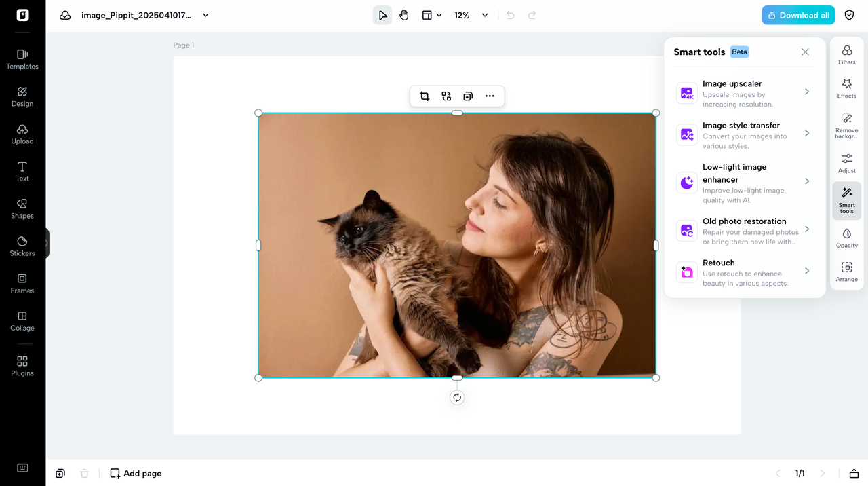Screen dimensions: 868x486
Task: Open the layers icon at bottom right
Action: [x=854, y=473]
